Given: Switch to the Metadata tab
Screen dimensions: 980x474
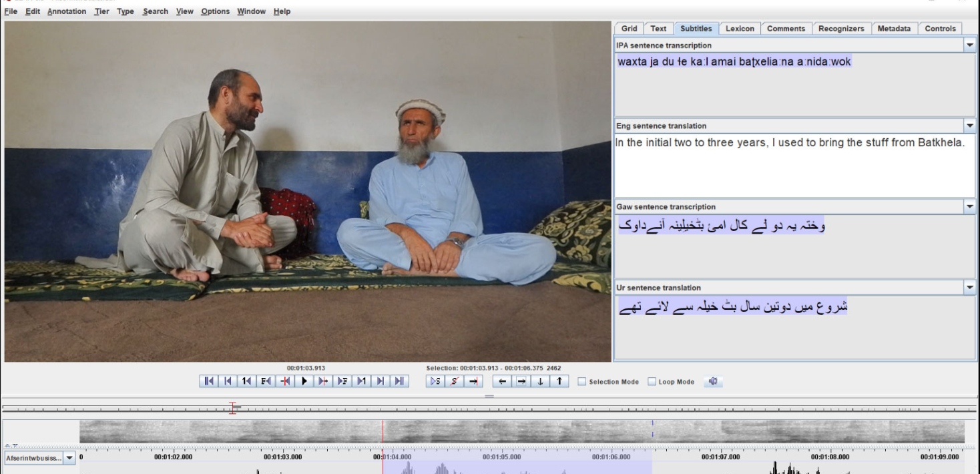Looking at the screenshot, I should (894, 29).
